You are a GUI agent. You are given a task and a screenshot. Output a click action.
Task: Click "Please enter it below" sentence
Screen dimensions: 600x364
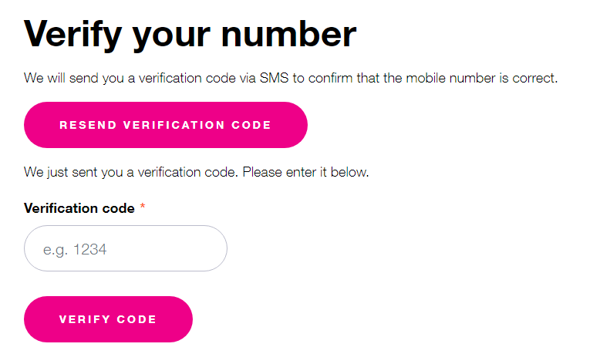tap(306, 172)
